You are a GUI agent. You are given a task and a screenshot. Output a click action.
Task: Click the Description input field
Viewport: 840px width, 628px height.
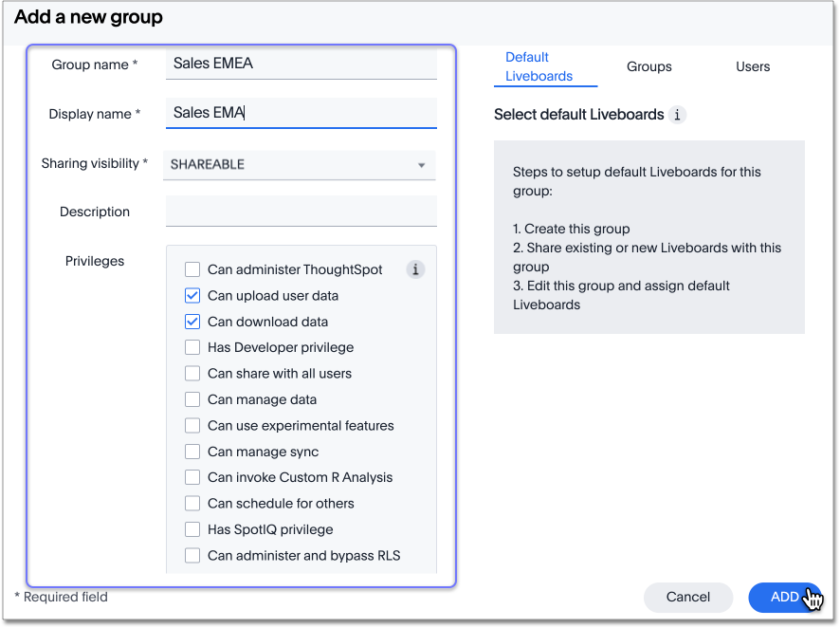click(301, 211)
